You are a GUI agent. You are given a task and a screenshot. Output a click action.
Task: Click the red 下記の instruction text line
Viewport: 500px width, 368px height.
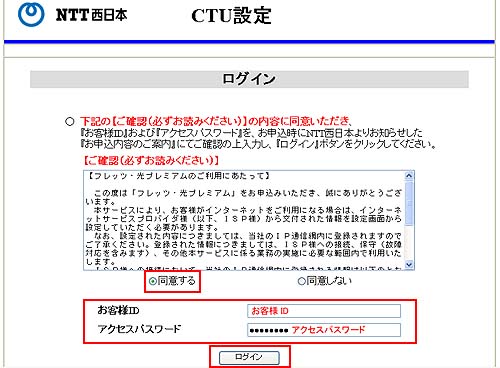(216, 121)
